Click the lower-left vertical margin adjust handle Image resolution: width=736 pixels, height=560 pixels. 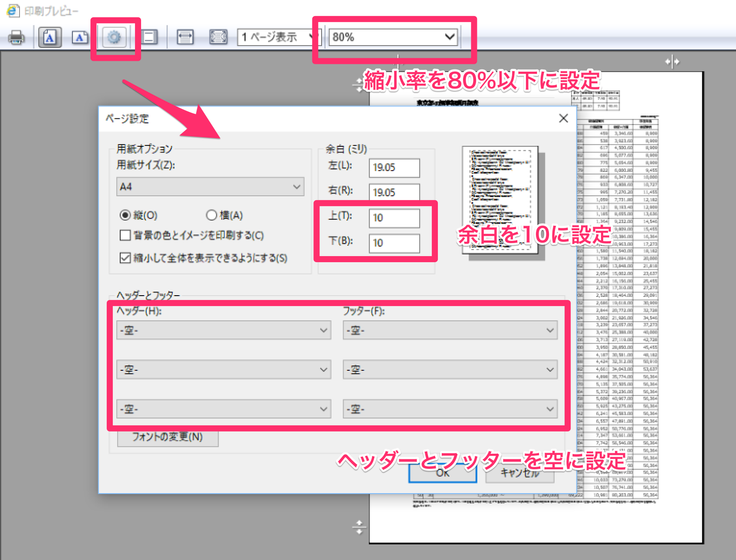[359, 527]
